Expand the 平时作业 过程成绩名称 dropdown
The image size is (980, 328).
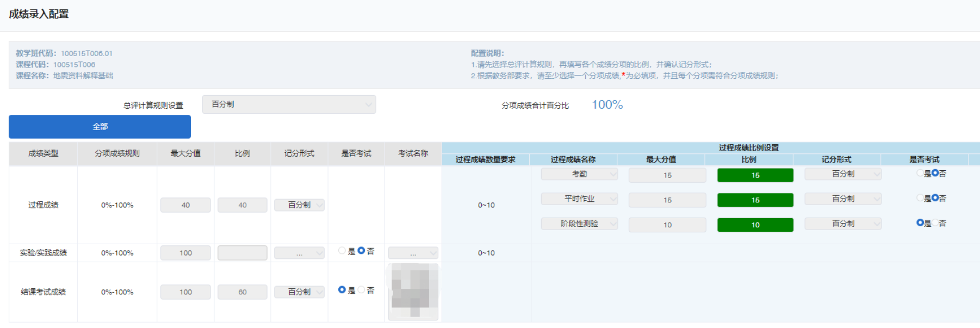click(x=579, y=199)
